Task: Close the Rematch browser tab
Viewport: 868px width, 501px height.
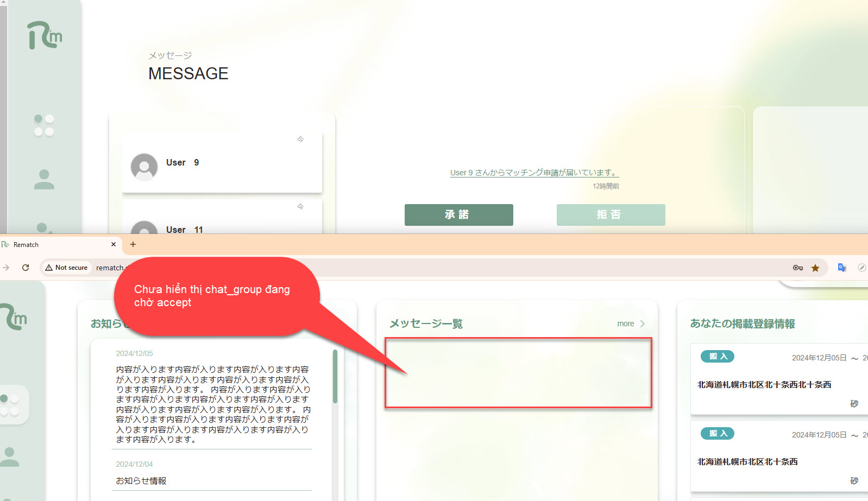Action: tap(114, 244)
